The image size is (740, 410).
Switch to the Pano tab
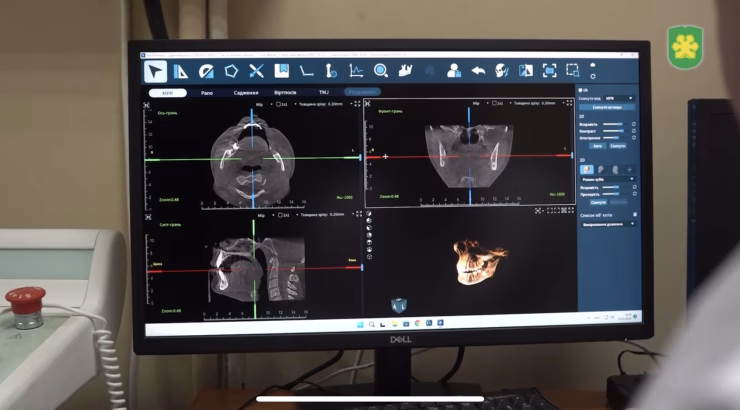(x=207, y=92)
